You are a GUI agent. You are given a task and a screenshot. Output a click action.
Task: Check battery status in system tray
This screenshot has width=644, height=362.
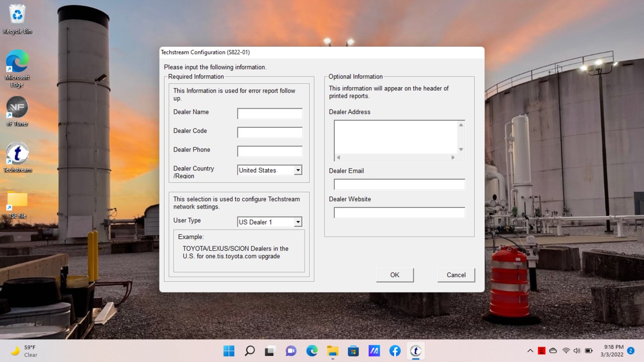pos(589,350)
